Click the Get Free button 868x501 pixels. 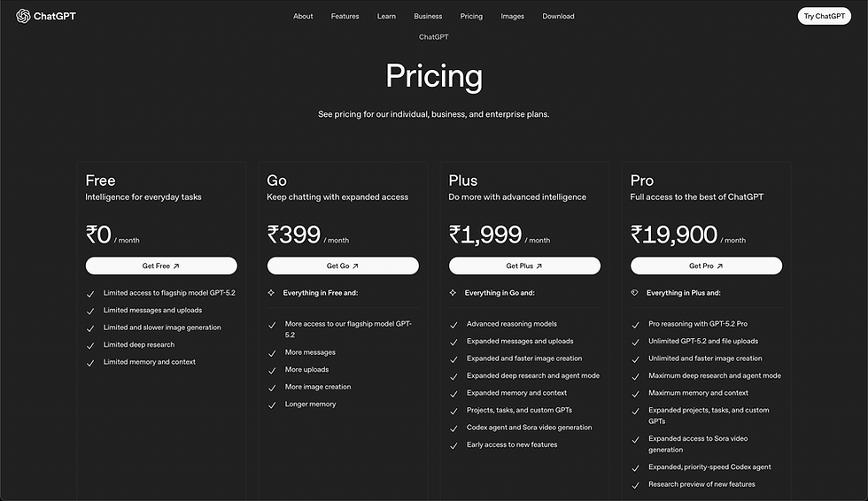click(161, 266)
